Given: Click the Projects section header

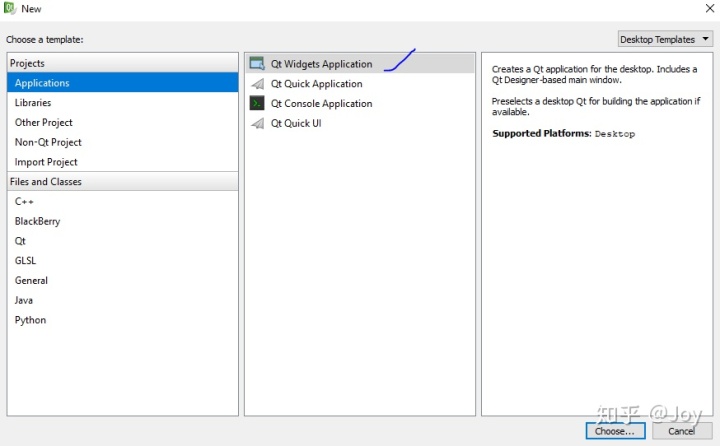Looking at the screenshot, I should tap(123, 63).
